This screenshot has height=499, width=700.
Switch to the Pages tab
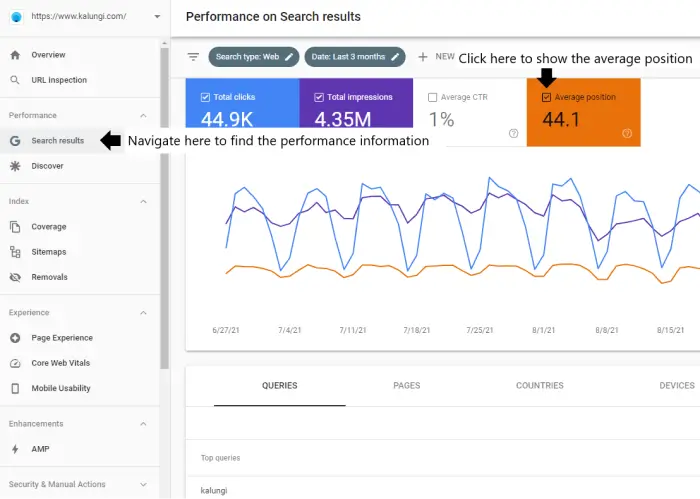(406, 385)
